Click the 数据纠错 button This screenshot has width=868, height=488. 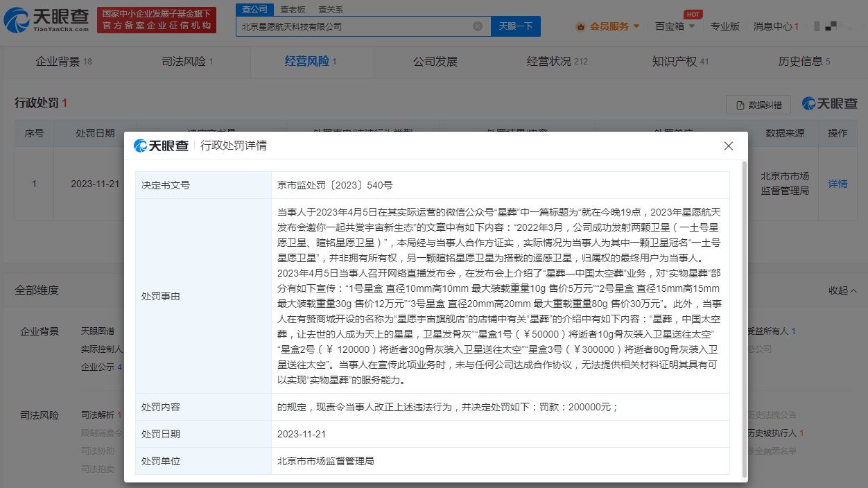click(758, 105)
